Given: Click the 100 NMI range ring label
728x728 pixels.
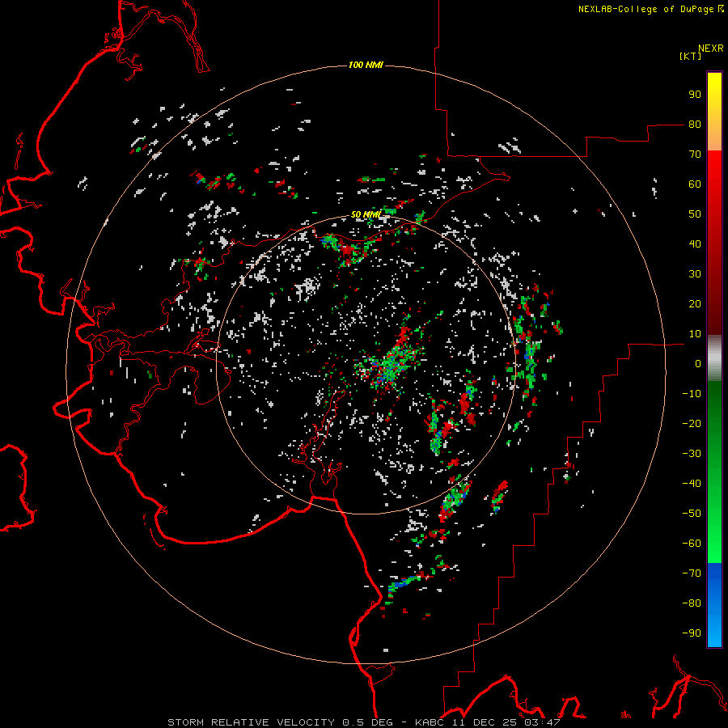Looking at the screenshot, I should click(x=366, y=65).
